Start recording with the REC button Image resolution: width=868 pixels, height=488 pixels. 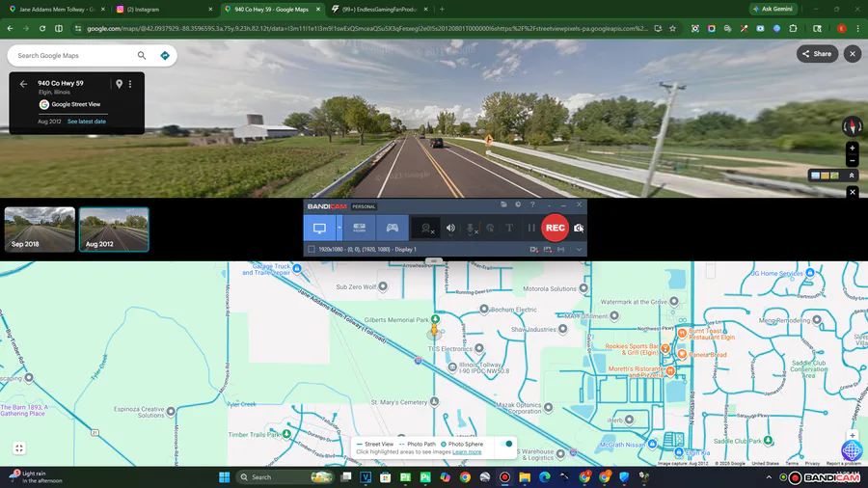click(555, 228)
